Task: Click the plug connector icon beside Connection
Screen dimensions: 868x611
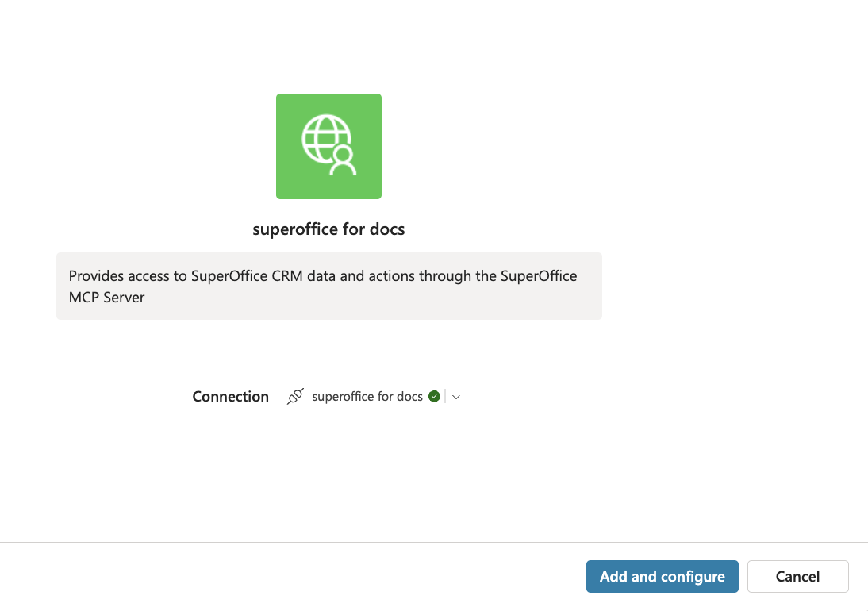Action: (x=296, y=396)
